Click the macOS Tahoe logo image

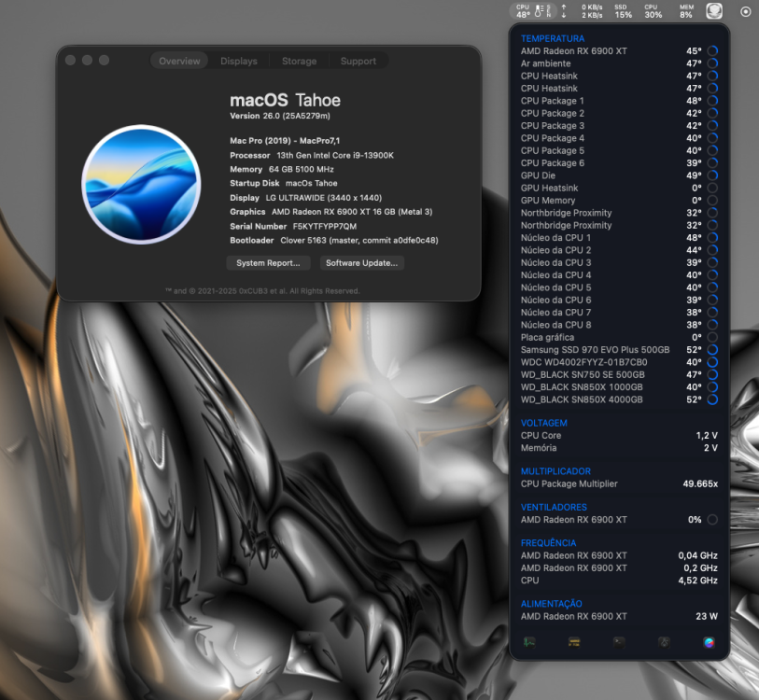coord(141,185)
